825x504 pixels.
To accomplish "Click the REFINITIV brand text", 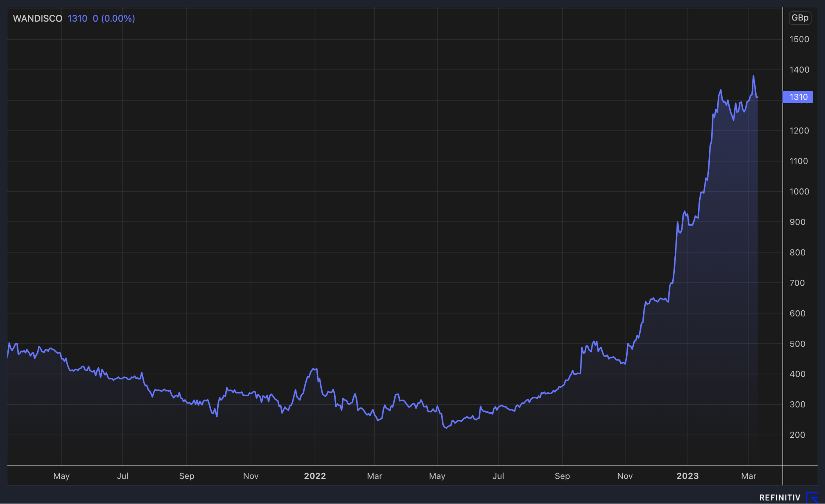I will point(780,498).
